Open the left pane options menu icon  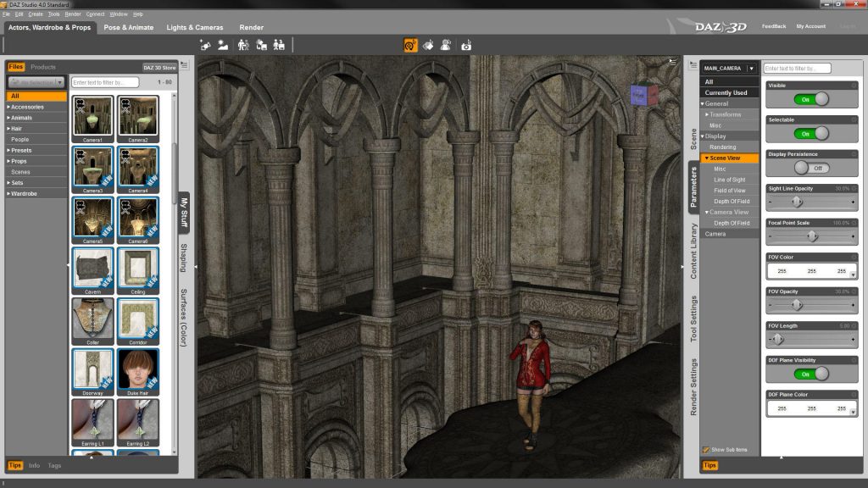(184, 65)
